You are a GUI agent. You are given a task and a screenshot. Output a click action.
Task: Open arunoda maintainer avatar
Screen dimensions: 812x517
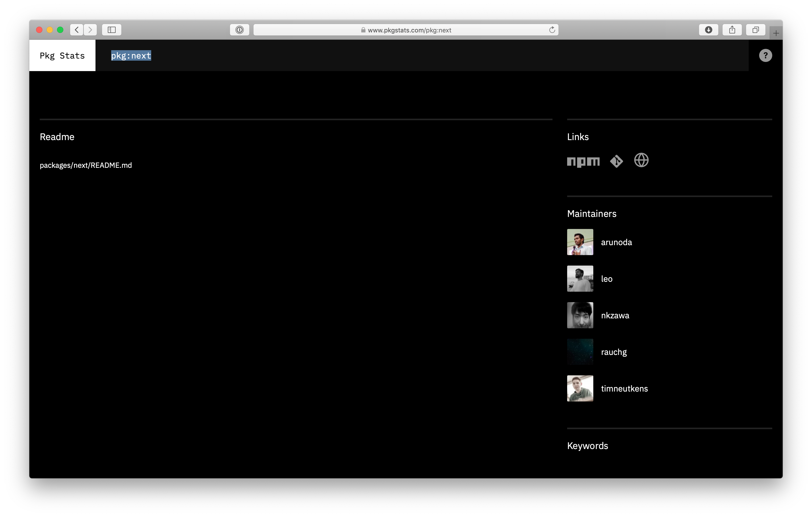click(x=580, y=242)
